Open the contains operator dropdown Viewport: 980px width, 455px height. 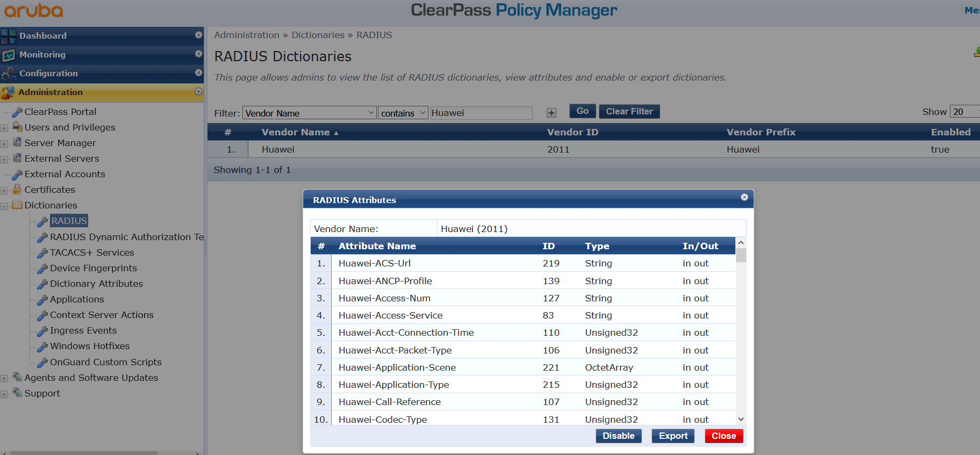click(x=403, y=113)
